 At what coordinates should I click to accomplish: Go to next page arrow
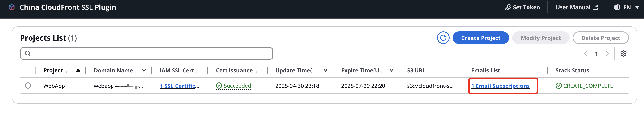[607, 53]
